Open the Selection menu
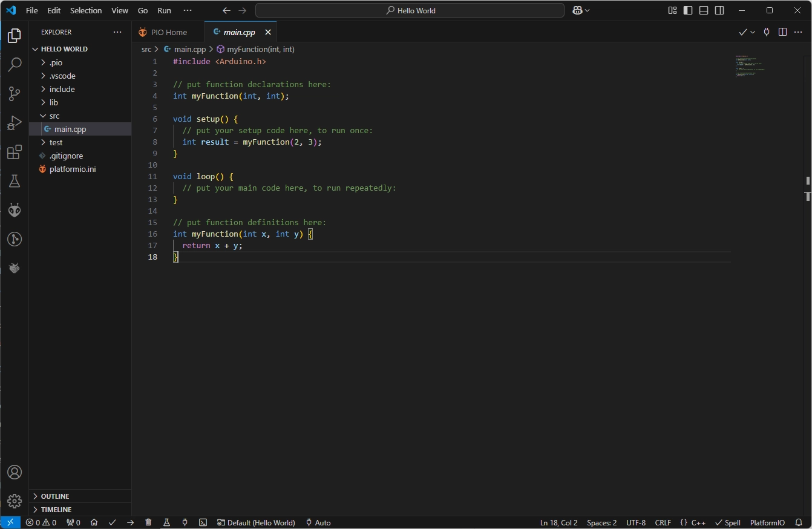This screenshot has height=529, width=812. (x=86, y=10)
